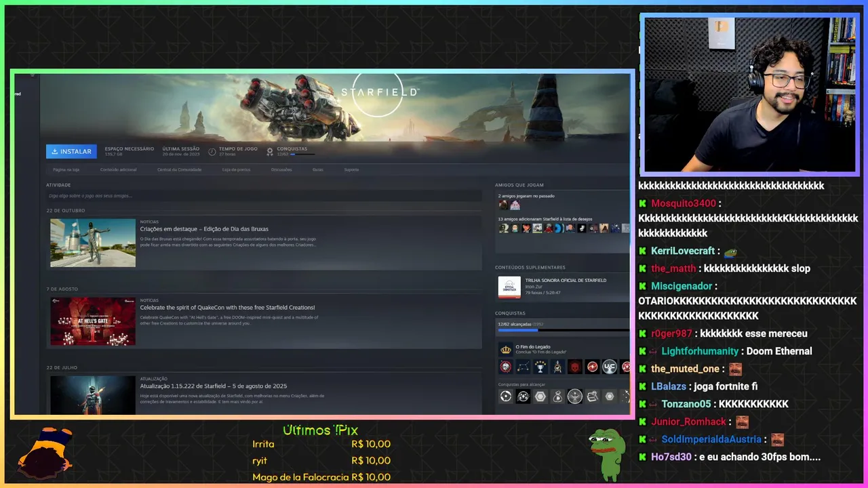Click Mosquito3400 username in chat
868x488 pixels.
click(684, 203)
